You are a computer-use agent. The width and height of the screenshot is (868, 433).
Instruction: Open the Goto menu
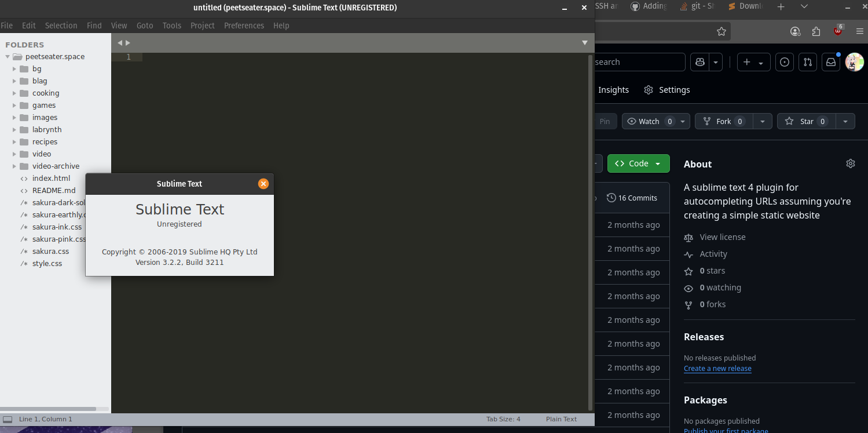145,26
